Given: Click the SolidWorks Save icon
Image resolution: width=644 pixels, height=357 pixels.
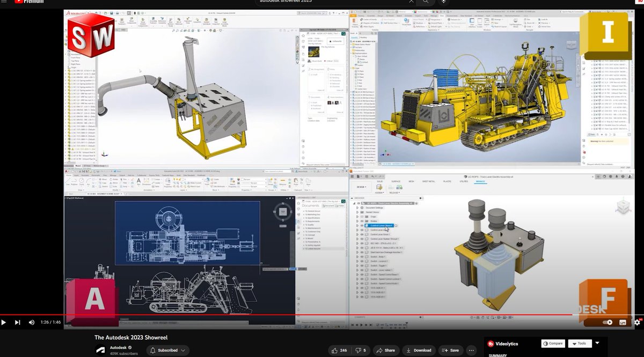Looking at the screenshot, I should [112, 13].
